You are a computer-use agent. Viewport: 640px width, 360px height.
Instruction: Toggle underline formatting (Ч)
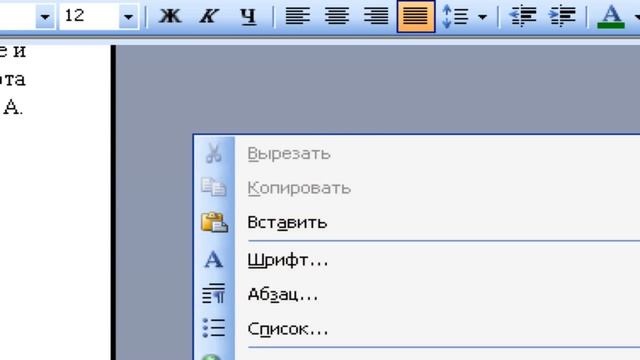(x=248, y=16)
